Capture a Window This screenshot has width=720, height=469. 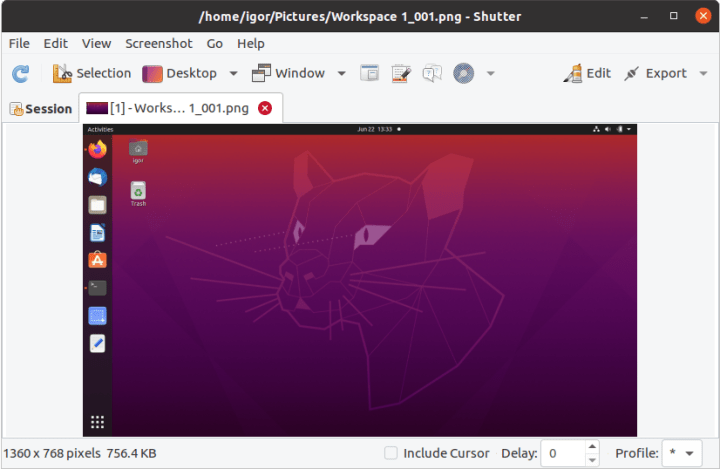pos(288,73)
